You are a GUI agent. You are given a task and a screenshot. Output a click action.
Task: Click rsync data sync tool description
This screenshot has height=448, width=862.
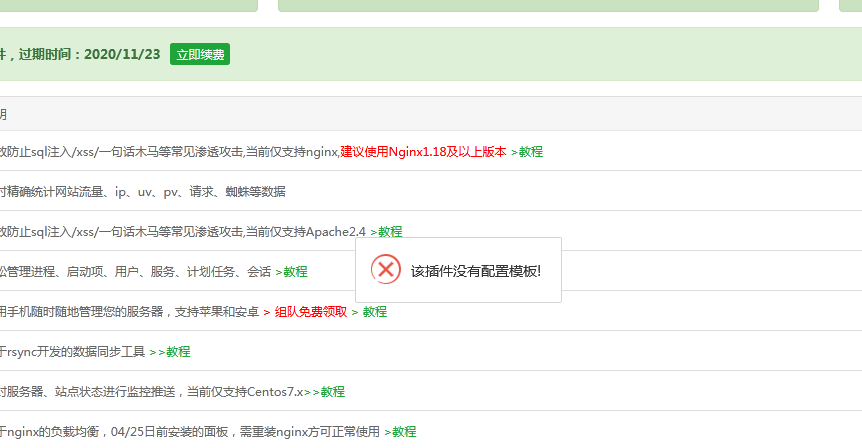[73, 352]
